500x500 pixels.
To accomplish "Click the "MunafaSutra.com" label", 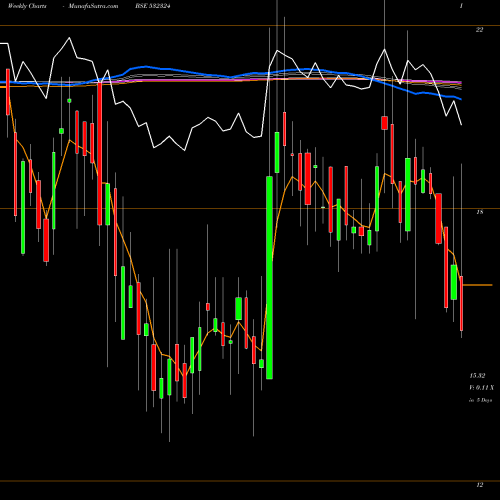I will point(93,6).
